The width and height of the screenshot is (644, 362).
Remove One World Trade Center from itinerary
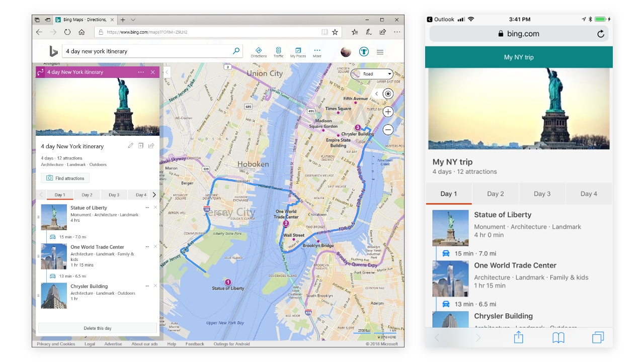coord(155,247)
